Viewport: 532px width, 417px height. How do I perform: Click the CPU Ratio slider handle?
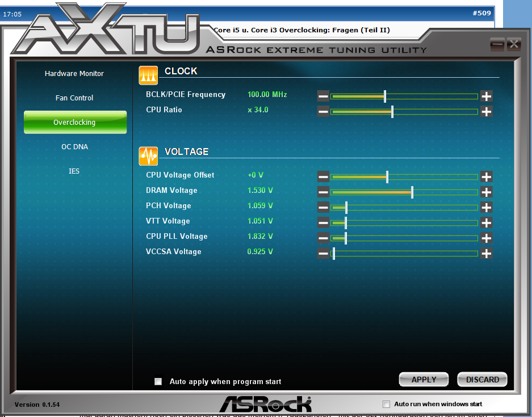coord(392,112)
